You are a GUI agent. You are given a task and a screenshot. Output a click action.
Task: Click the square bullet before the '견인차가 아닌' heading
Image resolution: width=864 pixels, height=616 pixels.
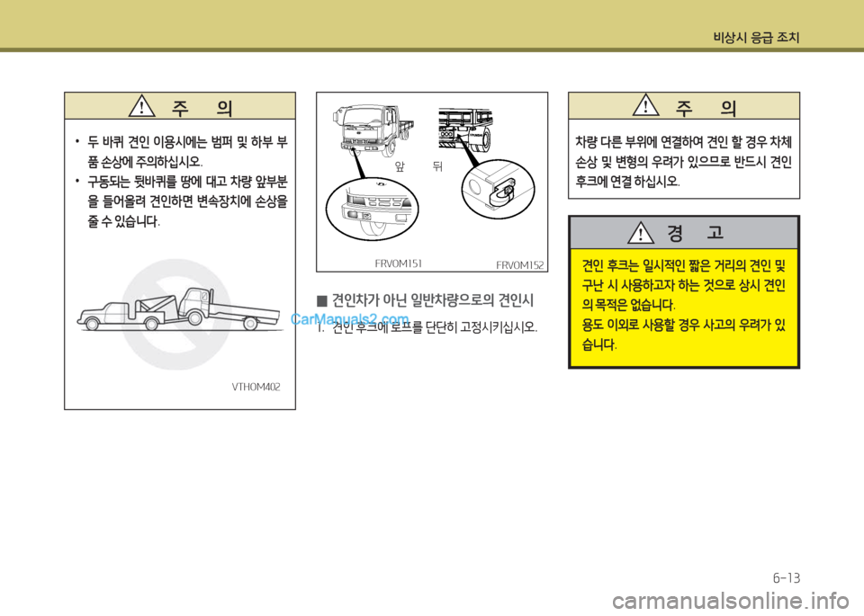tap(322, 301)
